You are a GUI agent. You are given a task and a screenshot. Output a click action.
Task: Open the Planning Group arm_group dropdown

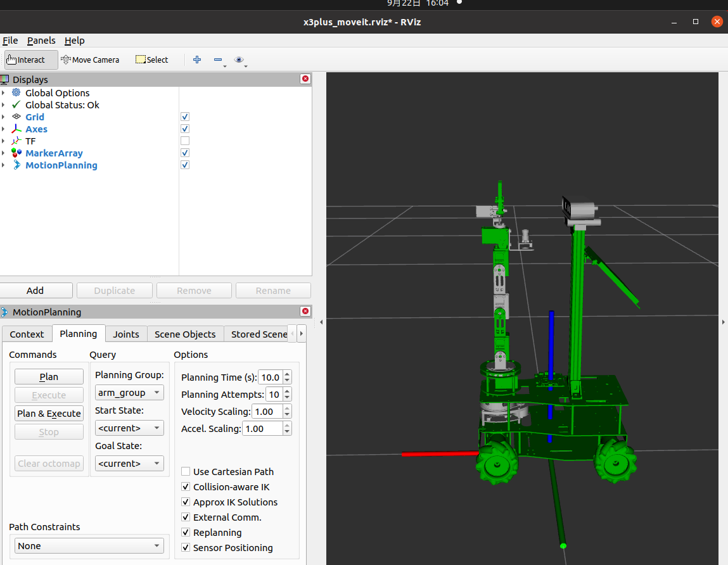tap(129, 393)
